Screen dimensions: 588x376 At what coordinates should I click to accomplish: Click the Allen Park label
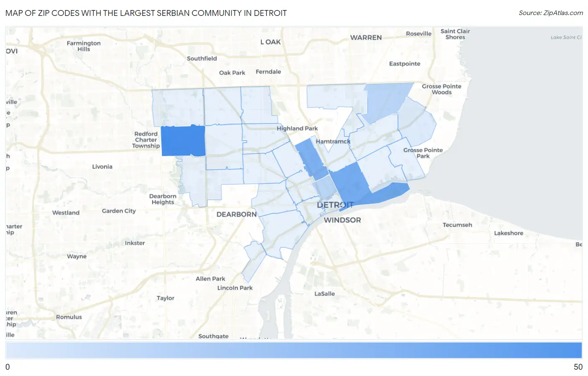click(210, 279)
